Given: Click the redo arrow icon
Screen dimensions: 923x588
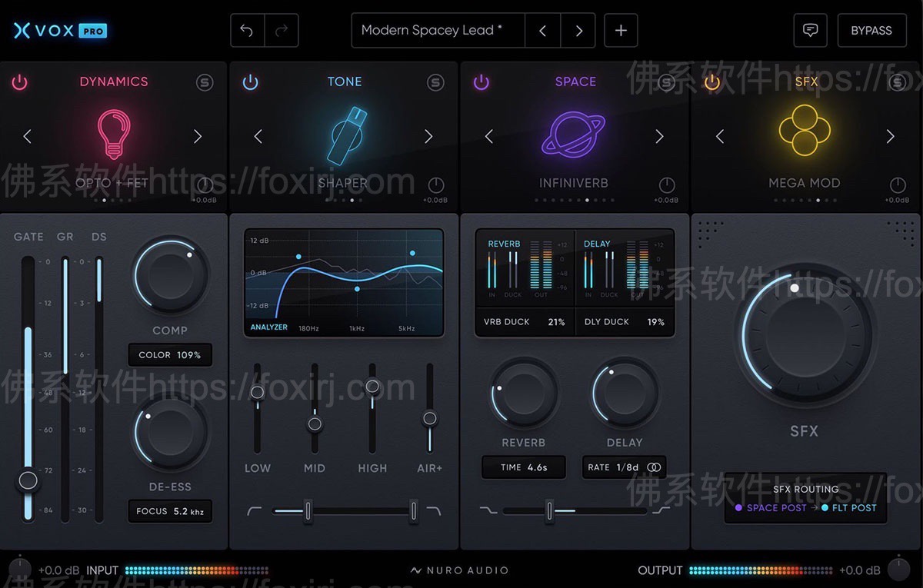Looking at the screenshot, I should pyautogui.click(x=282, y=30).
